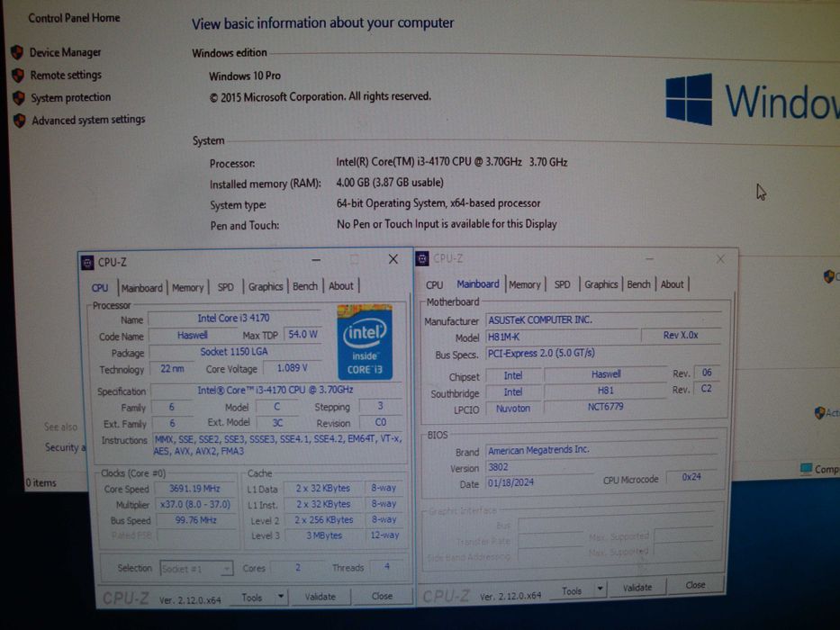Click the i3-4170 Processor value in System section
Image resolution: width=840 pixels, height=630 pixels.
pos(452,162)
